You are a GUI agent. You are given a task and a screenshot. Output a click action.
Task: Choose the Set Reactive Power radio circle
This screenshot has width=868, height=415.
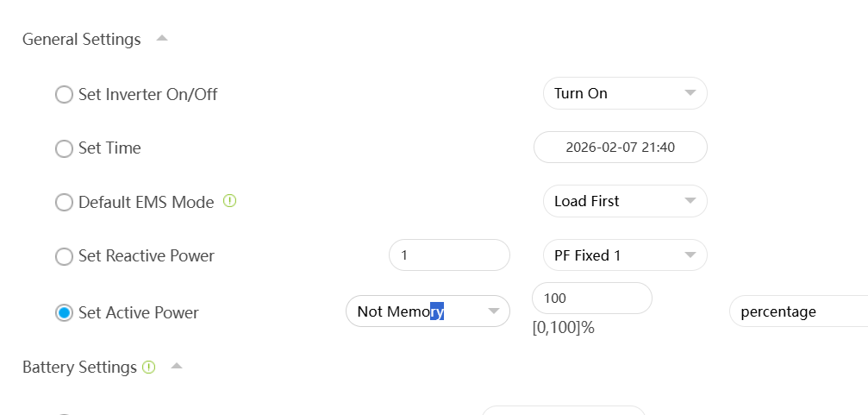(64, 256)
